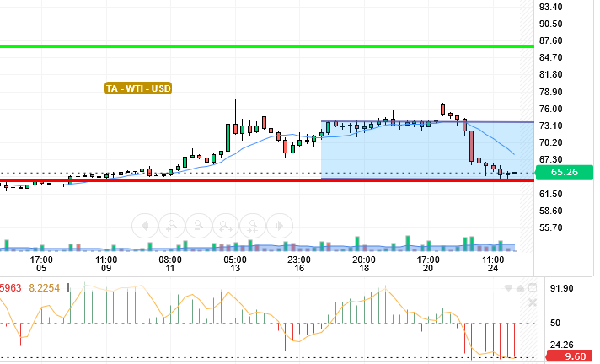The image size is (600, 364).
Task: Zoom out using the magnifier minus button
Action: tap(199, 226)
